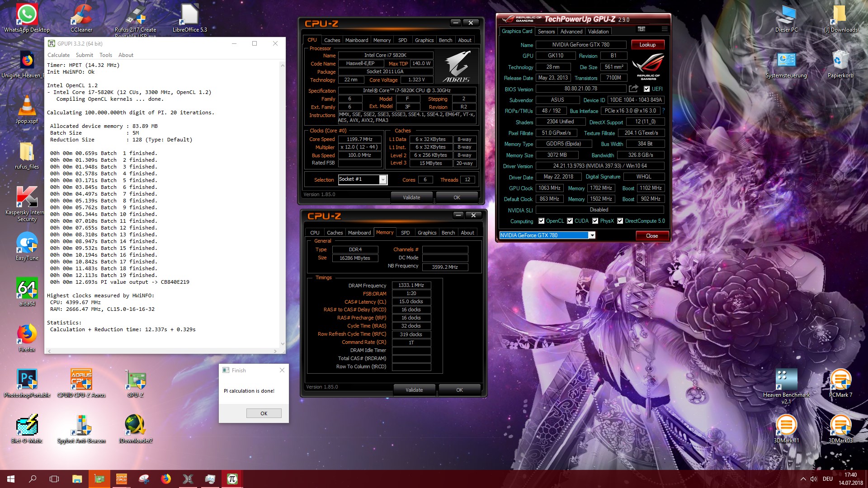Expand Socket #1 selection dropdown in CPU-Z

click(383, 179)
